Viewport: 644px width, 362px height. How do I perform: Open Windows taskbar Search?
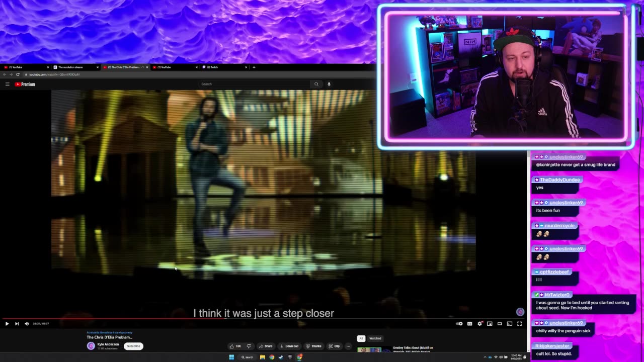pos(247,357)
